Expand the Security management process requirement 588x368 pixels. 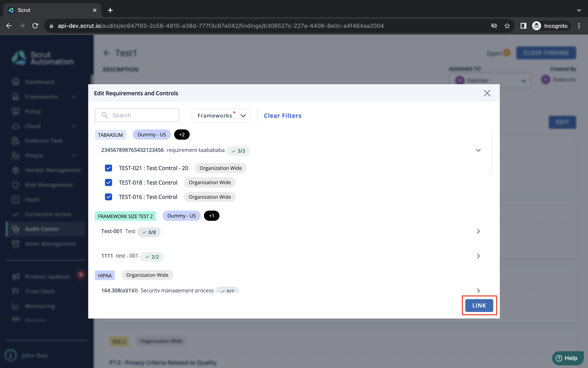coord(478,290)
